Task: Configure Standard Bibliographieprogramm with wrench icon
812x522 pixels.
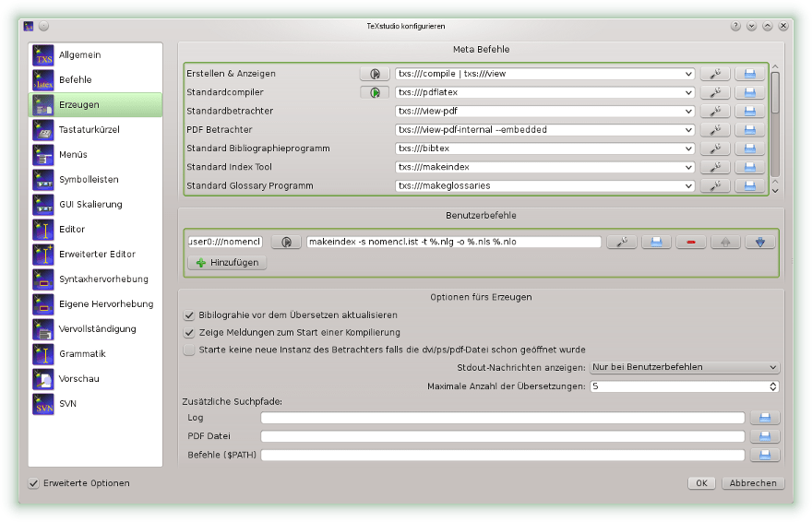Action: click(x=715, y=148)
